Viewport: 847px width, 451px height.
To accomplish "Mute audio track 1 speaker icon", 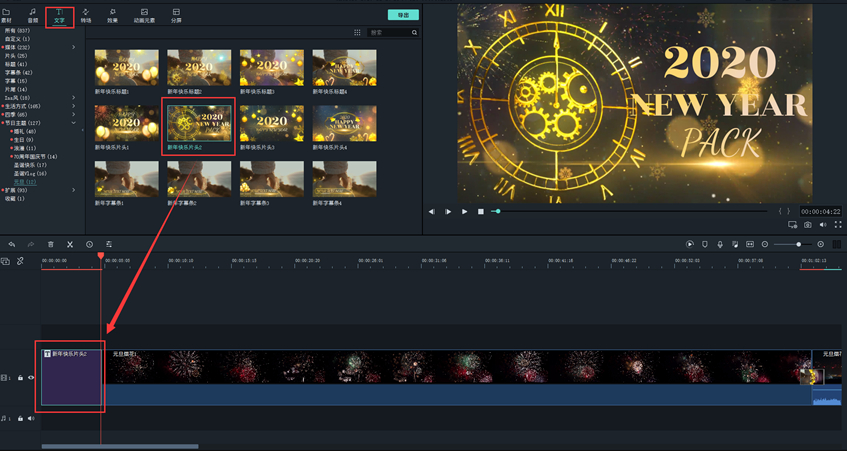I will pos(31,418).
